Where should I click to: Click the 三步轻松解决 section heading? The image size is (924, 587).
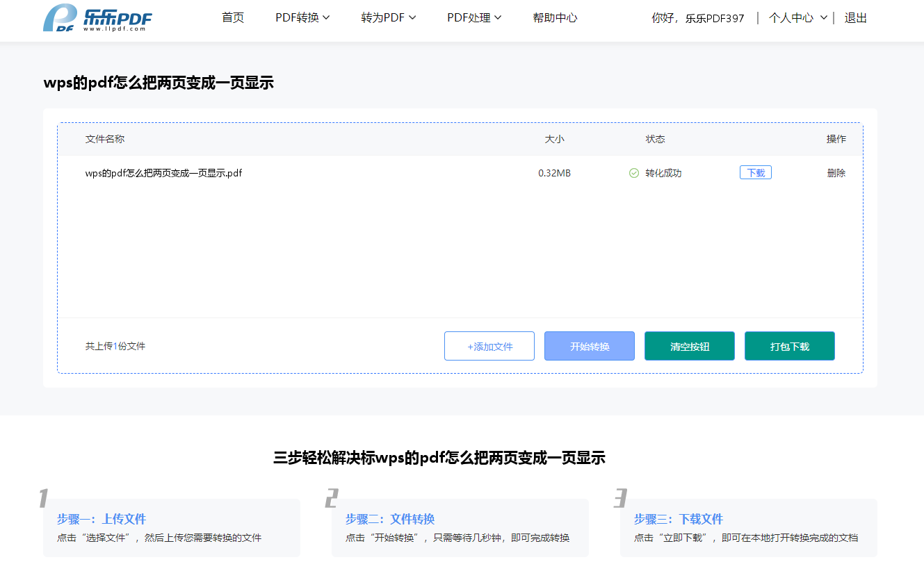pyautogui.click(x=439, y=458)
